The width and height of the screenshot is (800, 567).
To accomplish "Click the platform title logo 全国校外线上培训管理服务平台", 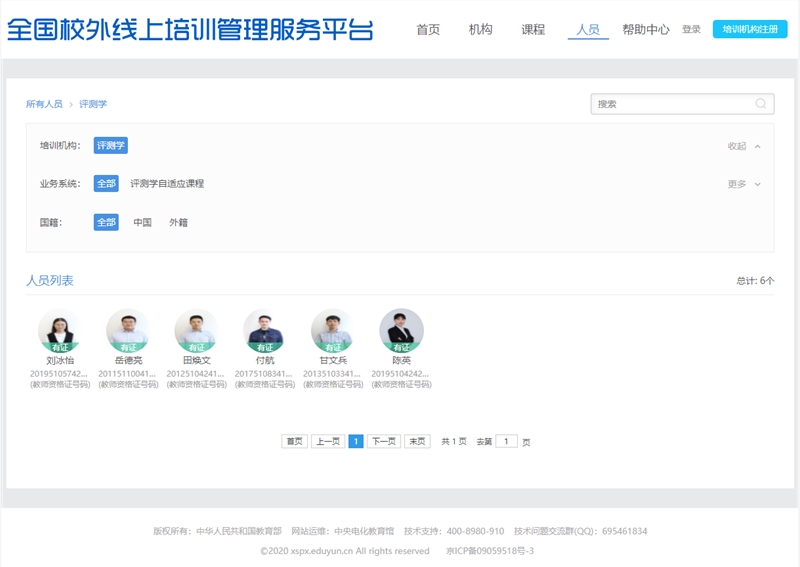I will [x=190, y=30].
